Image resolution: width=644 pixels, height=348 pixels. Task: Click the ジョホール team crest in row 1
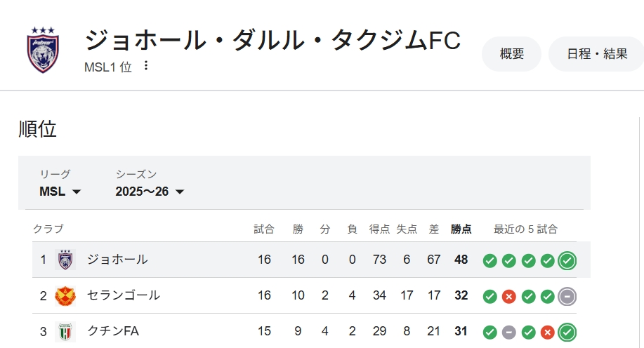(65, 260)
